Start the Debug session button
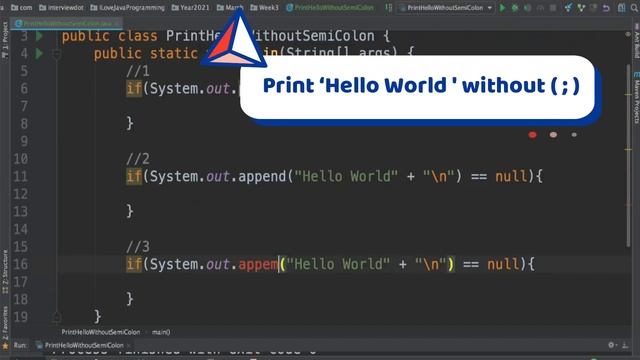 click(x=515, y=8)
